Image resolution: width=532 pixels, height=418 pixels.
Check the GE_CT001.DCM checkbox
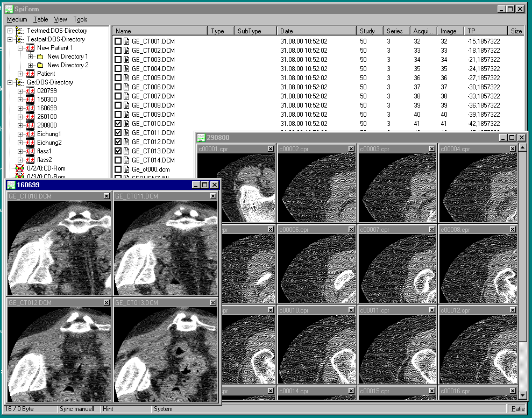[x=118, y=41]
